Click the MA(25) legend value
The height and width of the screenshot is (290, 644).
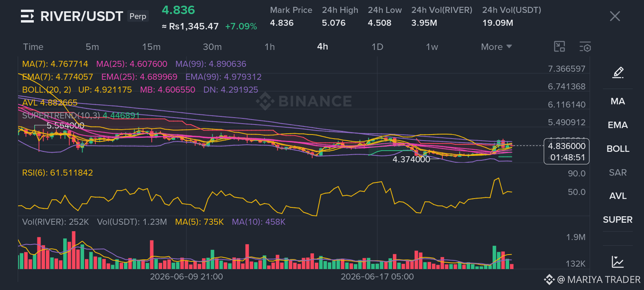tap(132, 64)
